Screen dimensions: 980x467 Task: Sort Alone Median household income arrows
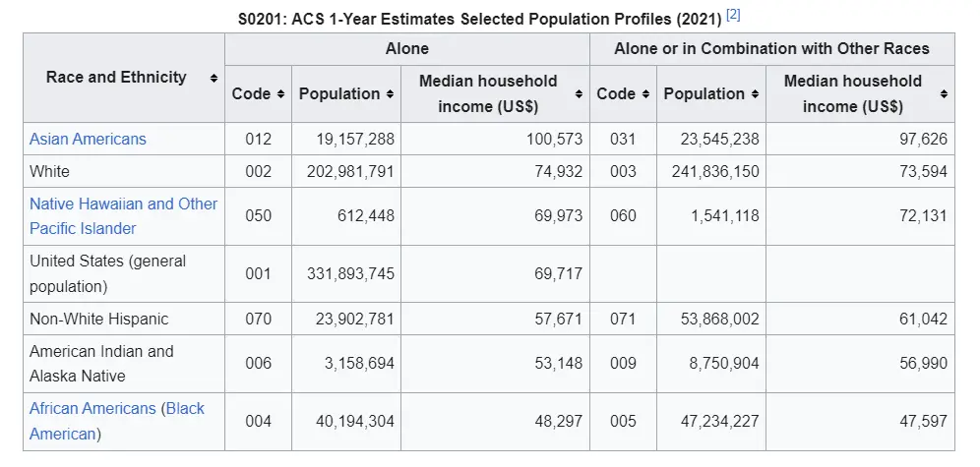click(x=579, y=94)
